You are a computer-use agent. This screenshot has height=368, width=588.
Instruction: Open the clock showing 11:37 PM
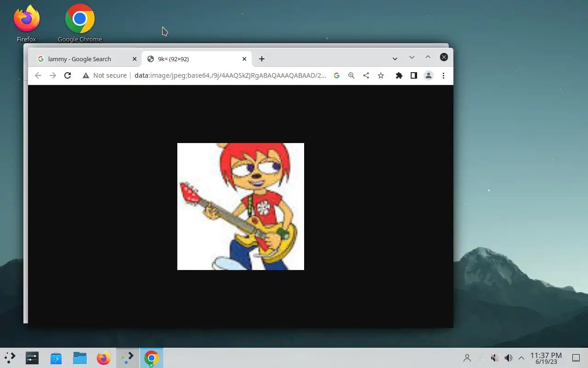(x=546, y=358)
